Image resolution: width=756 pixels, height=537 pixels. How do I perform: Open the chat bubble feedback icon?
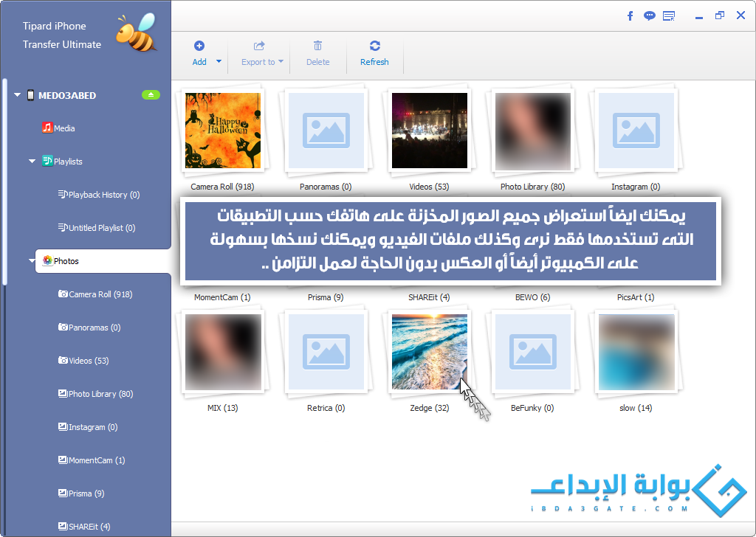point(650,16)
